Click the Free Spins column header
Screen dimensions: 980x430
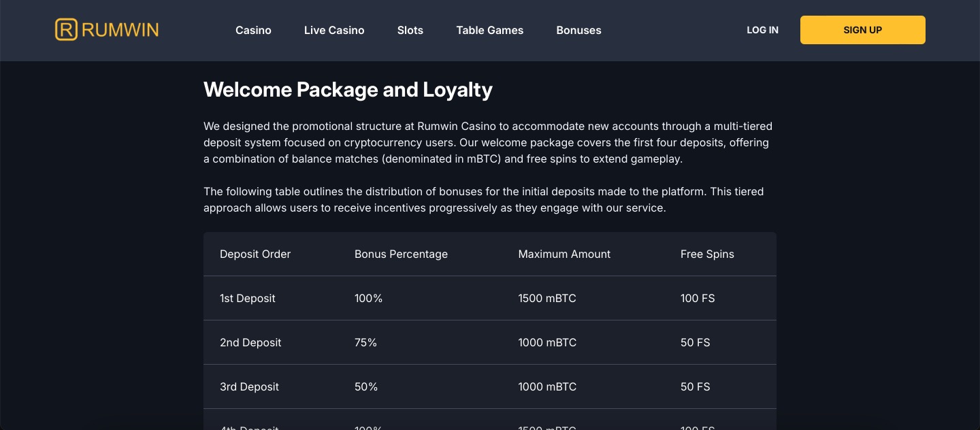point(707,254)
